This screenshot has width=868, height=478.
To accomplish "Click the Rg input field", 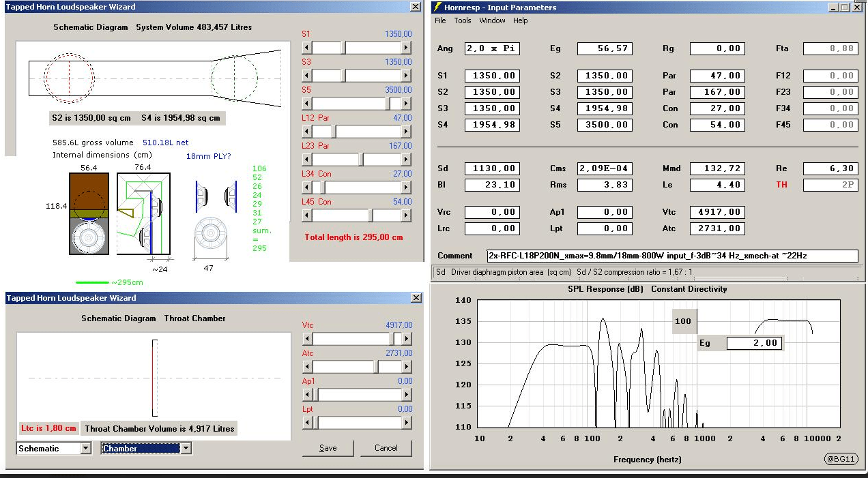I will point(717,48).
